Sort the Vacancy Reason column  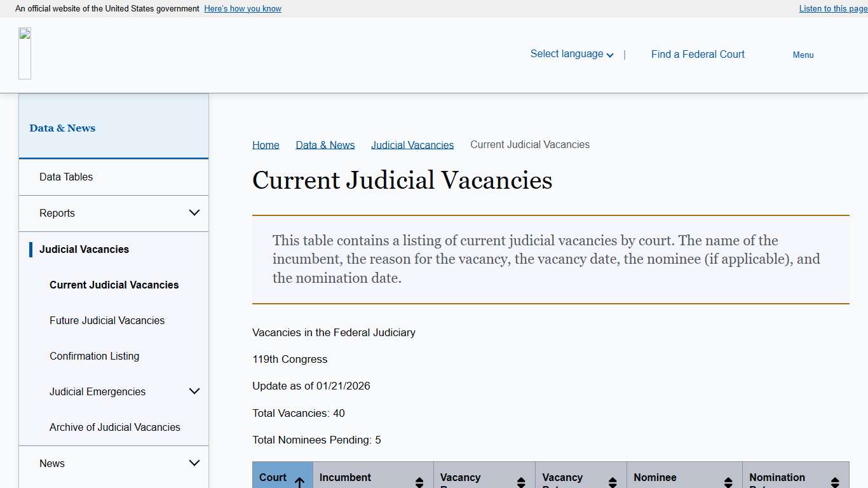[521, 482]
